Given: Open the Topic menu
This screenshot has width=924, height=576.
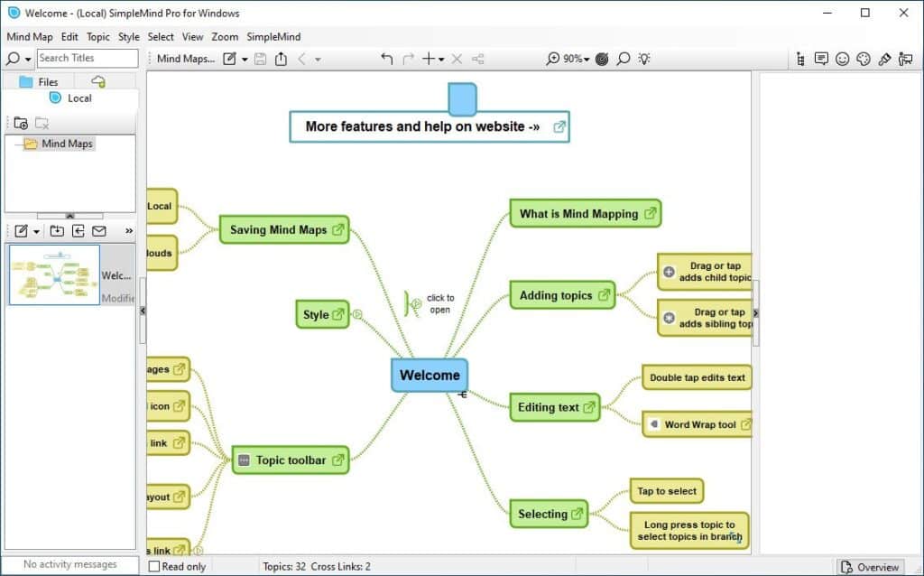Looking at the screenshot, I should pyautogui.click(x=97, y=37).
